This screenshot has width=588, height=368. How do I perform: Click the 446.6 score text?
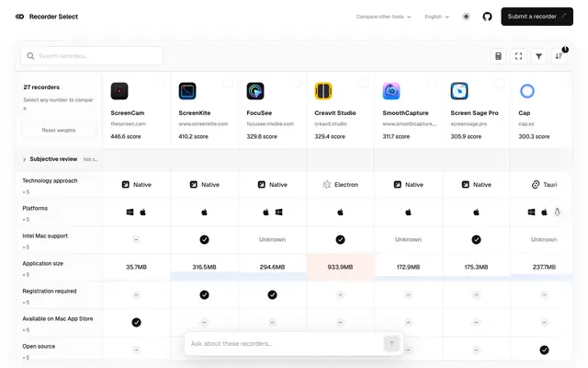(x=126, y=137)
